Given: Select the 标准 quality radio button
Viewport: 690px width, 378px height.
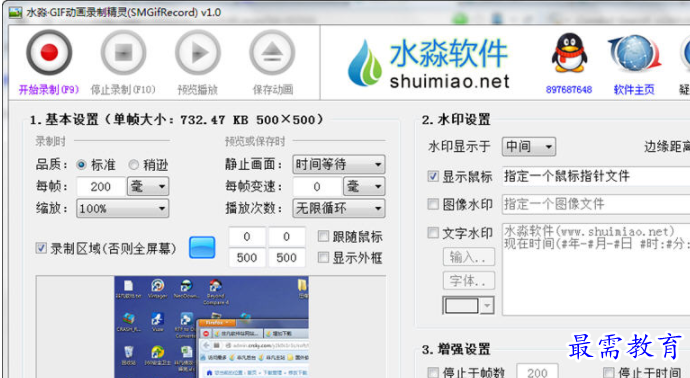Looking at the screenshot, I should (x=81, y=165).
